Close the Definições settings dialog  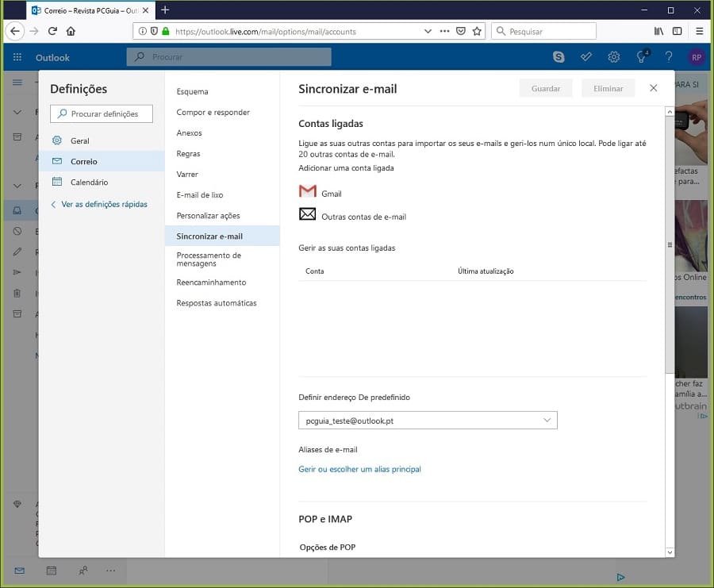click(x=653, y=88)
